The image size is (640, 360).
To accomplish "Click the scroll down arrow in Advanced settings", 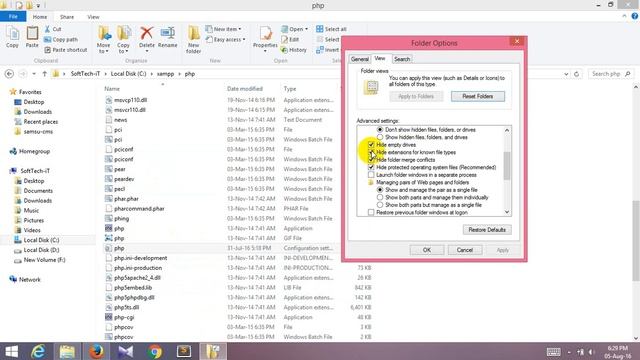I will click(x=507, y=212).
